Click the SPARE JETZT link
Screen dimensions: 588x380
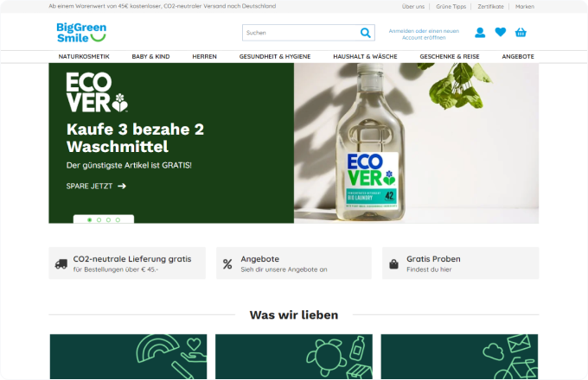[96, 186]
